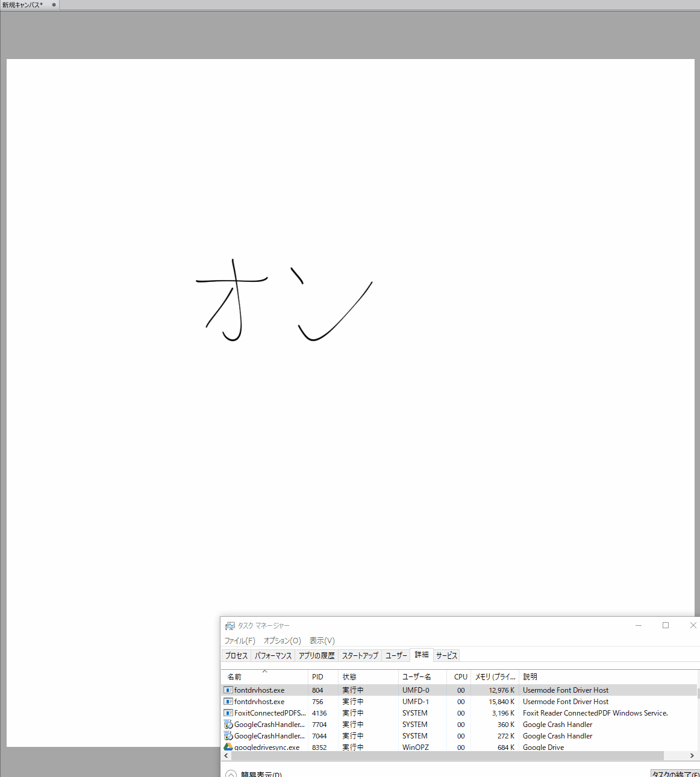The image size is (700, 777).
Task: Click the WinOPZ user name cell
Action: click(x=416, y=747)
